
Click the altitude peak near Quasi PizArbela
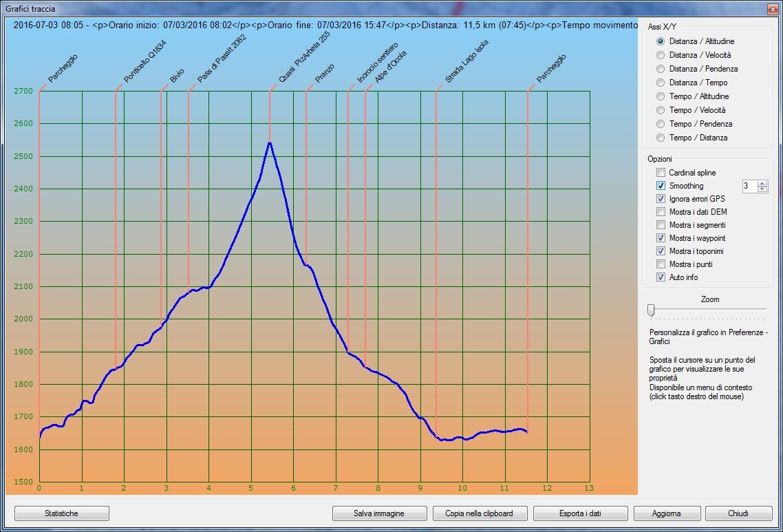(x=270, y=143)
